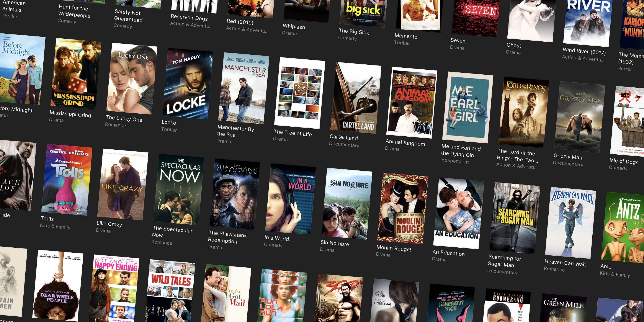Select The Shawshank Redemption poster
The height and width of the screenshot is (322, 644).
pos(234,194)
